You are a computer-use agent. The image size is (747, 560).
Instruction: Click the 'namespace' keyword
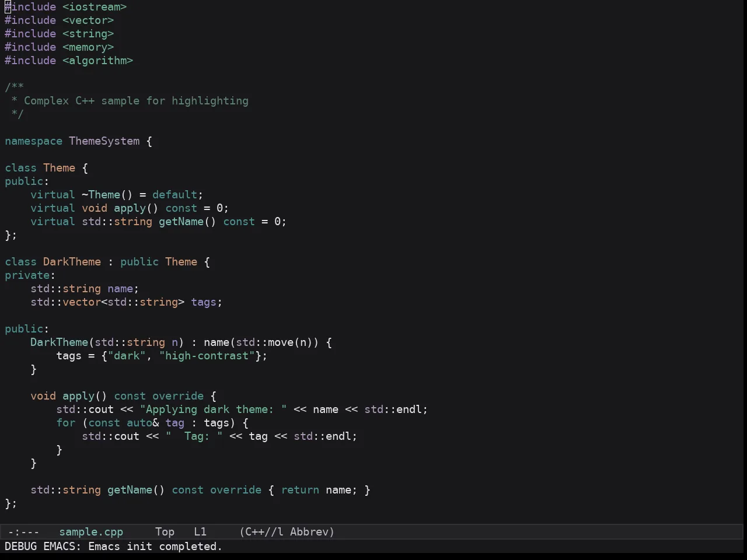tap(33, 141)
